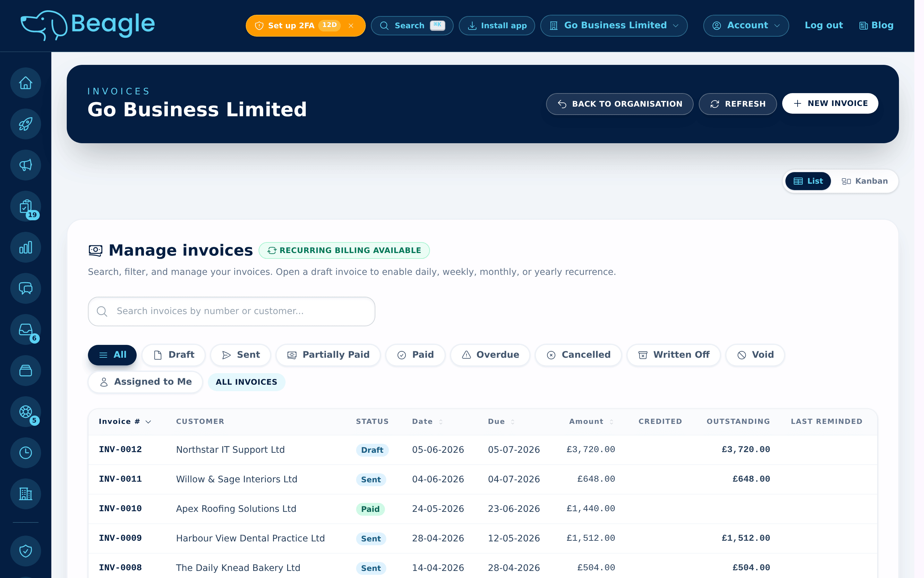Open the shield check sidebar icon
Image resolution: width=924 pixels, height=578 pixels.
(26, 551)
